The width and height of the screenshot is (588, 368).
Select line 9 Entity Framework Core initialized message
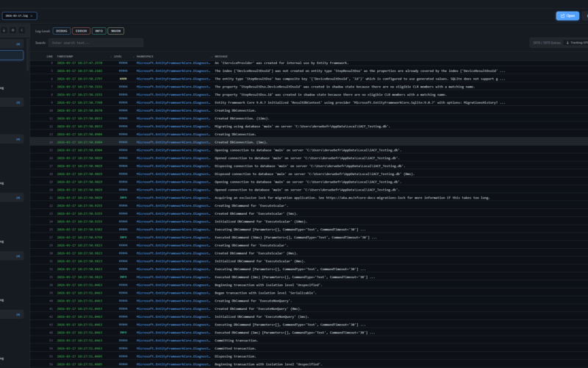[359, 102]
